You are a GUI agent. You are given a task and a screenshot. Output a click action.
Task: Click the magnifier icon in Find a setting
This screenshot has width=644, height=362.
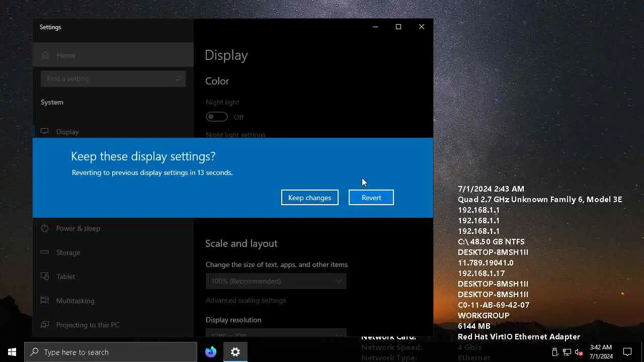coord(178,79)
